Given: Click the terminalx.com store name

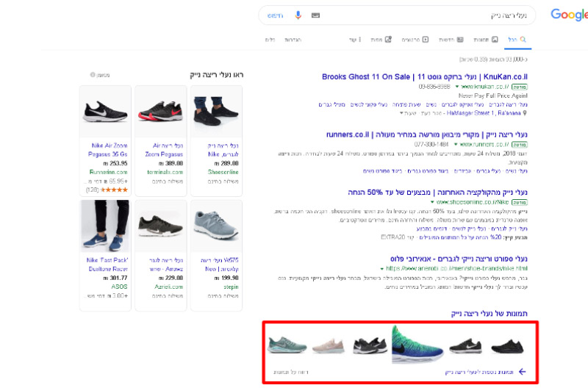Looking at the screenshot, I should pos(165,172).
